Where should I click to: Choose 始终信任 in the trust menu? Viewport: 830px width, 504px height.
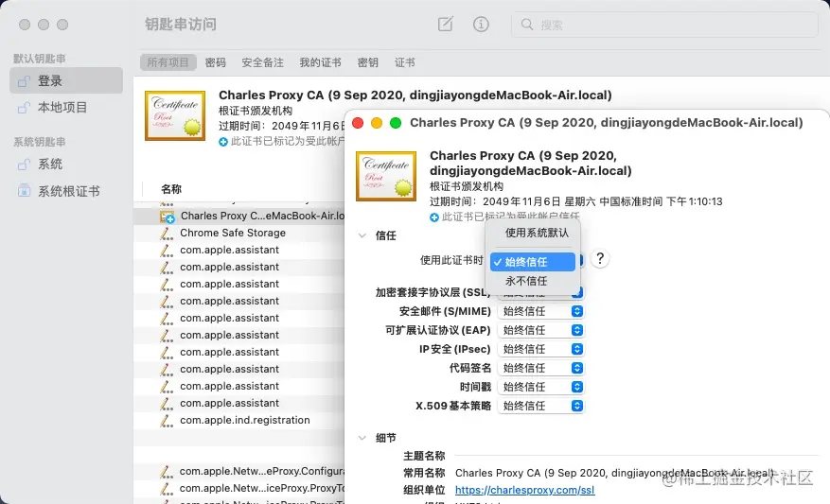pyautogui.click(x=533, y=262)
